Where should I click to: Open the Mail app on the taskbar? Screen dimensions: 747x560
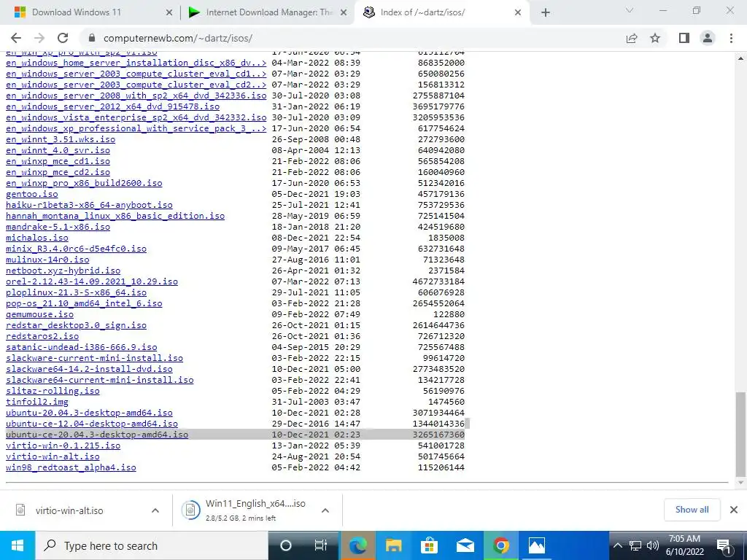[x=465, y=545]
